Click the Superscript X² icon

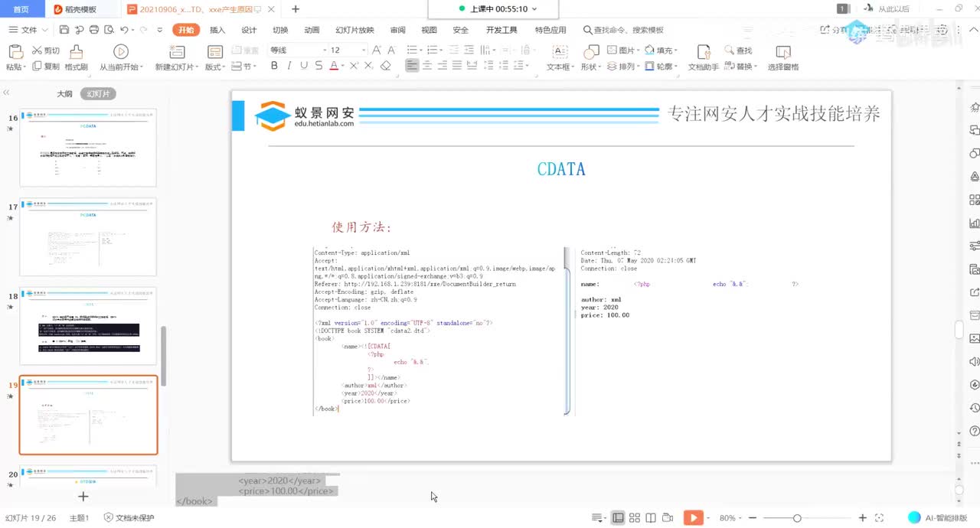(354, 66)
